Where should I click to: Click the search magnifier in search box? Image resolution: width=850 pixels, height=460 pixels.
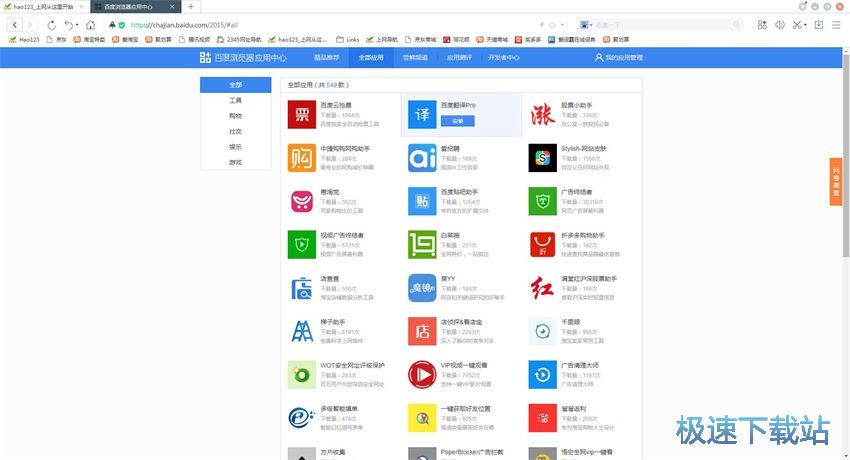pos(736,25)
